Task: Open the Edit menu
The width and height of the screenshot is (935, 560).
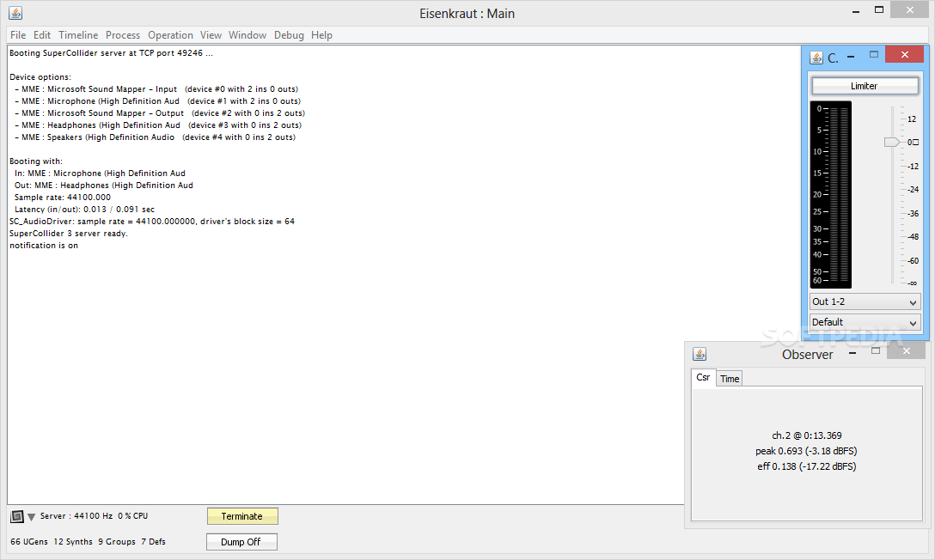Action: 42,35
